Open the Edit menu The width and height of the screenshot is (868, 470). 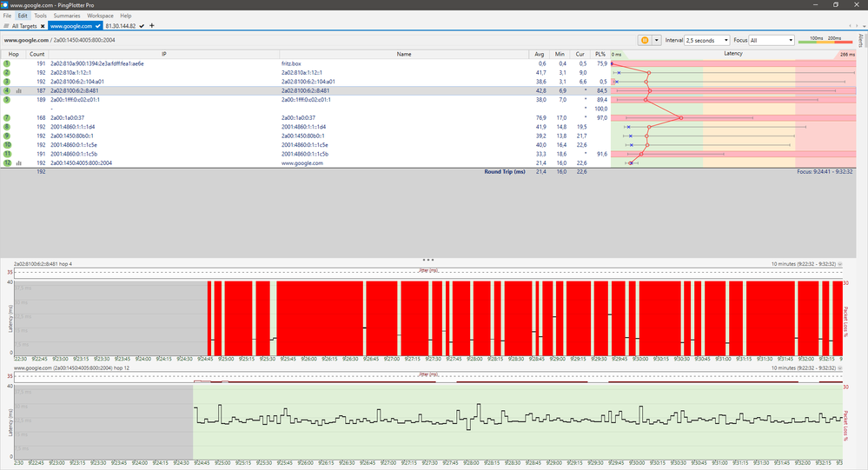[x=22, y=16]
